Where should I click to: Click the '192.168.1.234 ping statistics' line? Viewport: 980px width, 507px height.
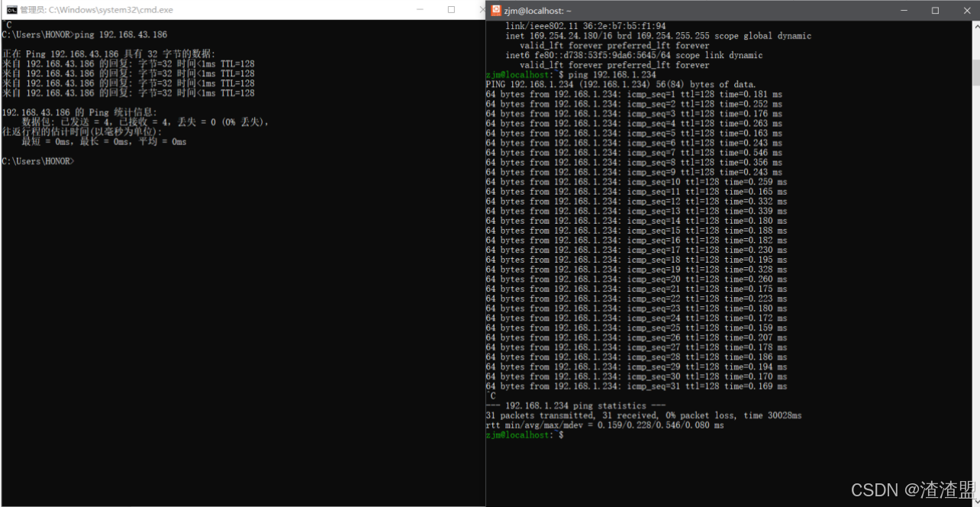[575, 406]
